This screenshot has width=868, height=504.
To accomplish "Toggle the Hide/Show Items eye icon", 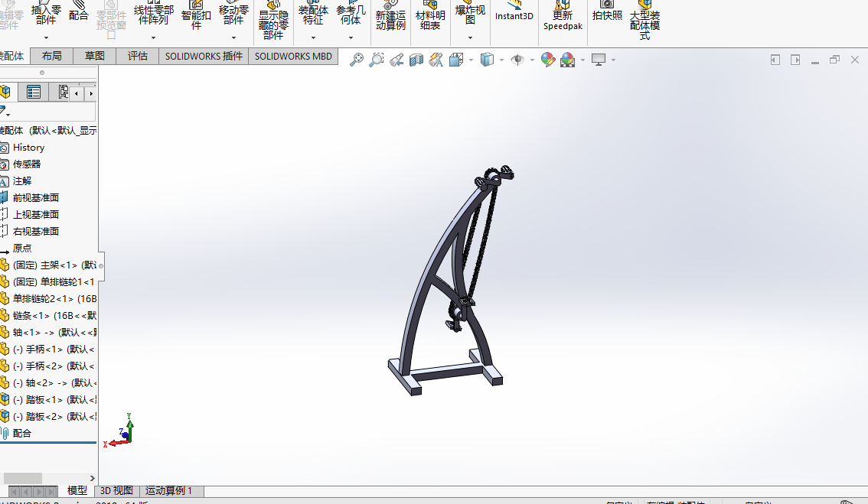I will coord(517,60).
